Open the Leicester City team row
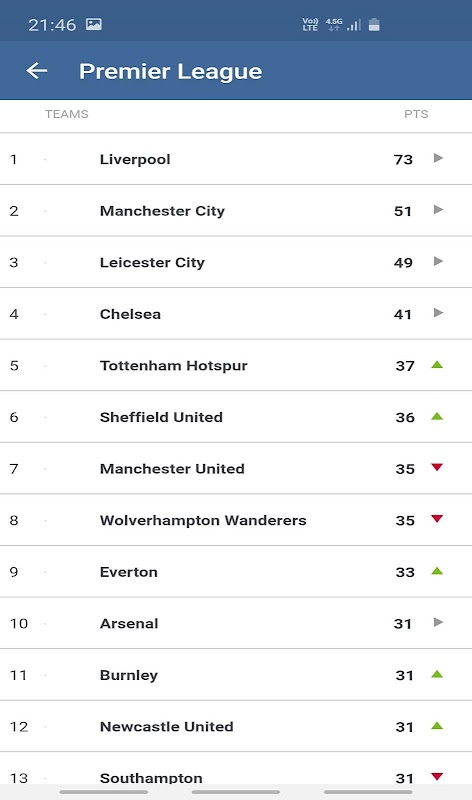This screenshot has width=472, height=800. [236, 262]
